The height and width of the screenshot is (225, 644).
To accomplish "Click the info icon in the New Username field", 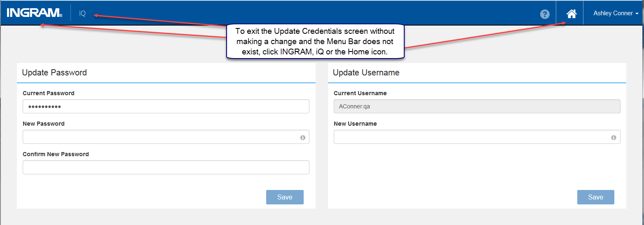I will pos(614,138).
